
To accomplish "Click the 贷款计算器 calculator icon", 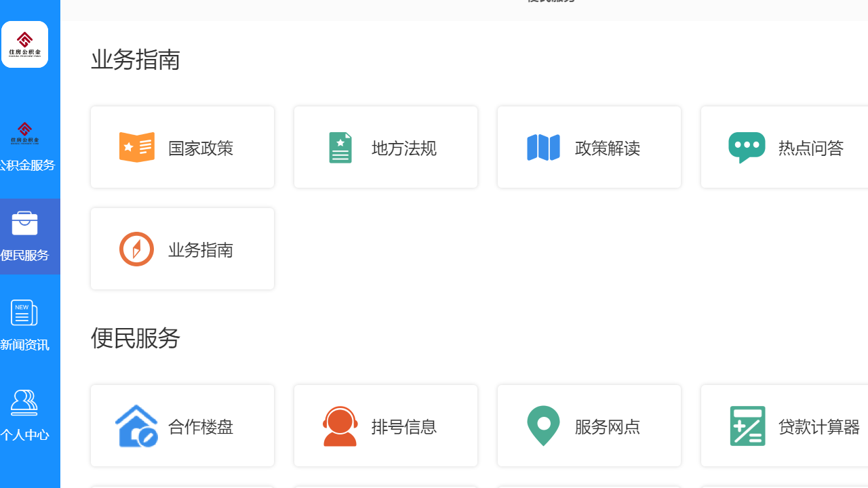I will pos(747,426).
